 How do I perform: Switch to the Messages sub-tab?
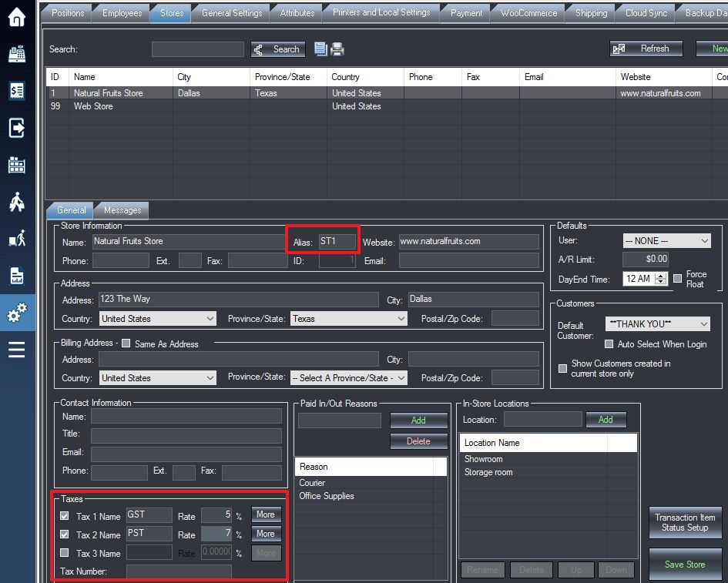click(122, 210)
